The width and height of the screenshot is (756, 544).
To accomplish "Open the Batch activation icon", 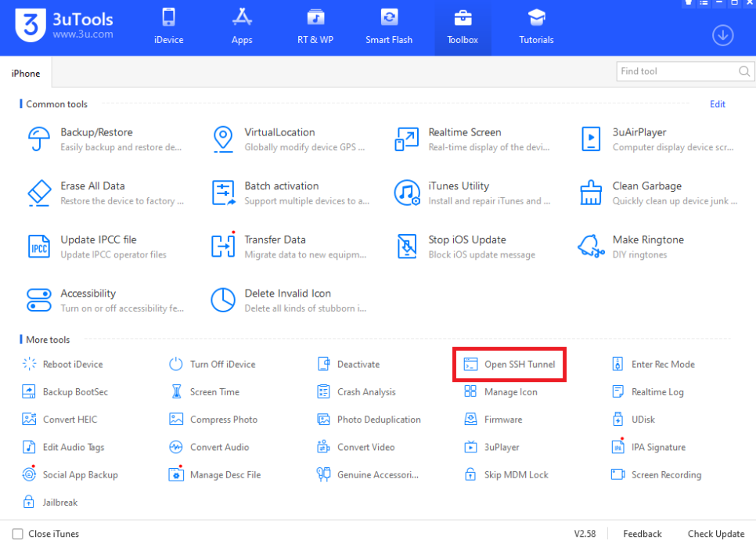I will tap(223, 193).
